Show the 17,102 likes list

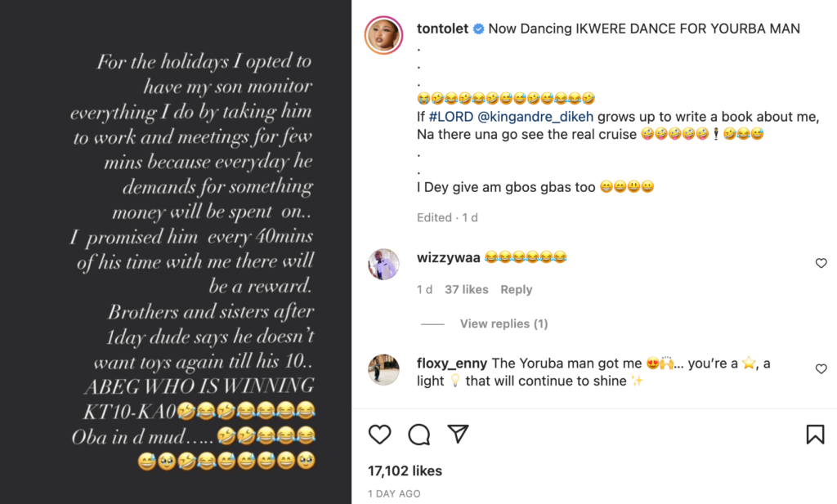(x=405, y=471)
